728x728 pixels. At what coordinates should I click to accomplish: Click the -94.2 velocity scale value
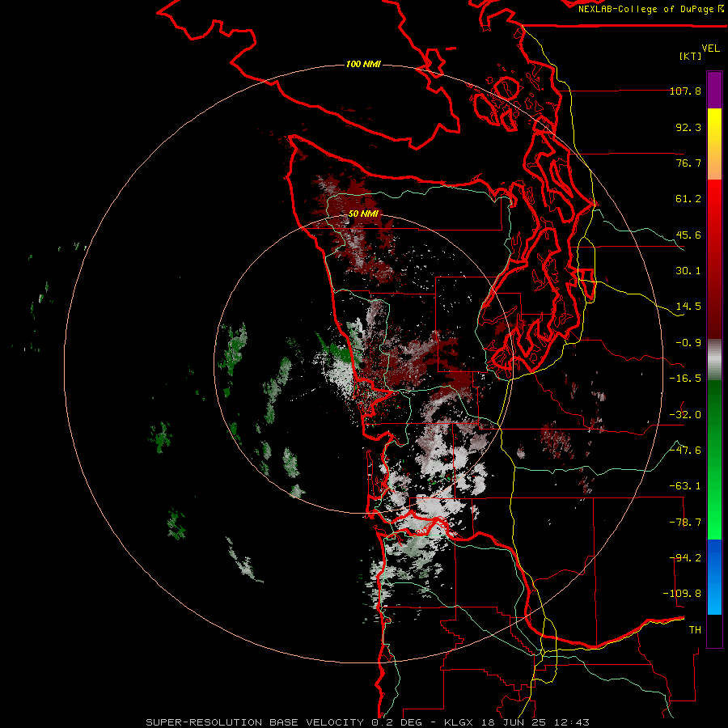[685, 558]
